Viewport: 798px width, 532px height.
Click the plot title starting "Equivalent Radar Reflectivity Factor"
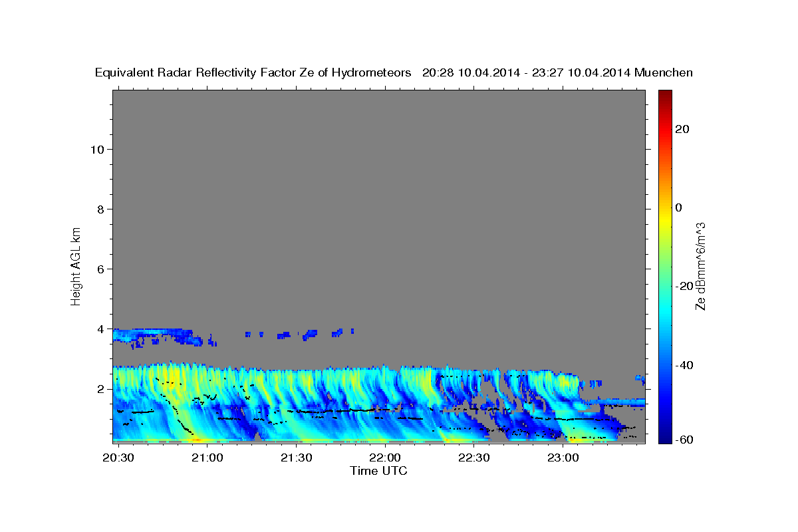tap(394, 73)
